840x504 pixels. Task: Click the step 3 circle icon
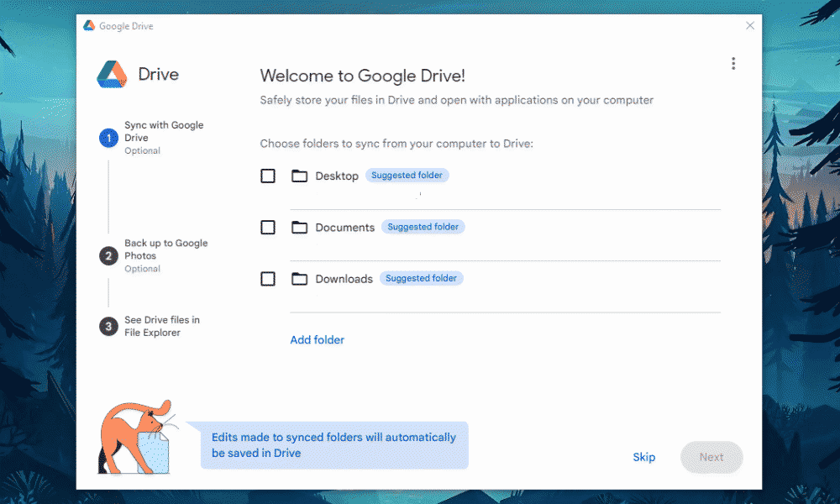point(108,327)
